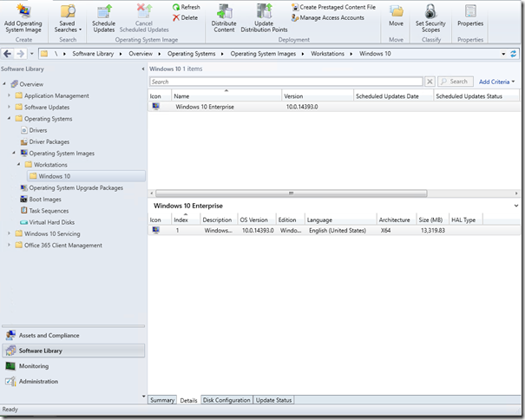Expand Office 365 Client Management node
Screen dimensions: 525x420
point(9,245)
